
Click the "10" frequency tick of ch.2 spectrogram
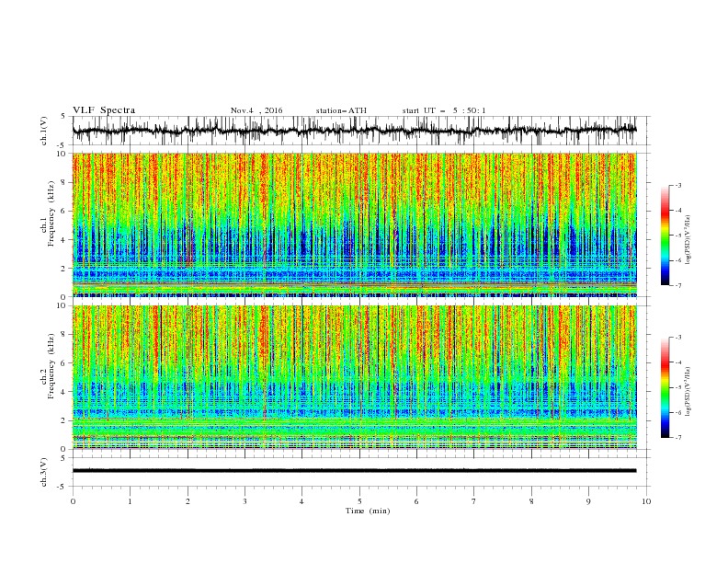click(63, 305)
